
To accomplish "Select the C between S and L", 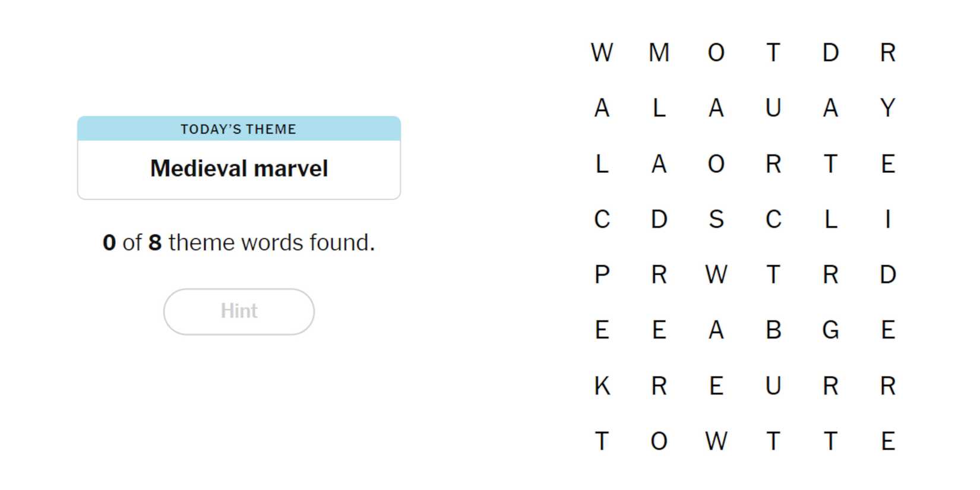I will tap(773, 219).
